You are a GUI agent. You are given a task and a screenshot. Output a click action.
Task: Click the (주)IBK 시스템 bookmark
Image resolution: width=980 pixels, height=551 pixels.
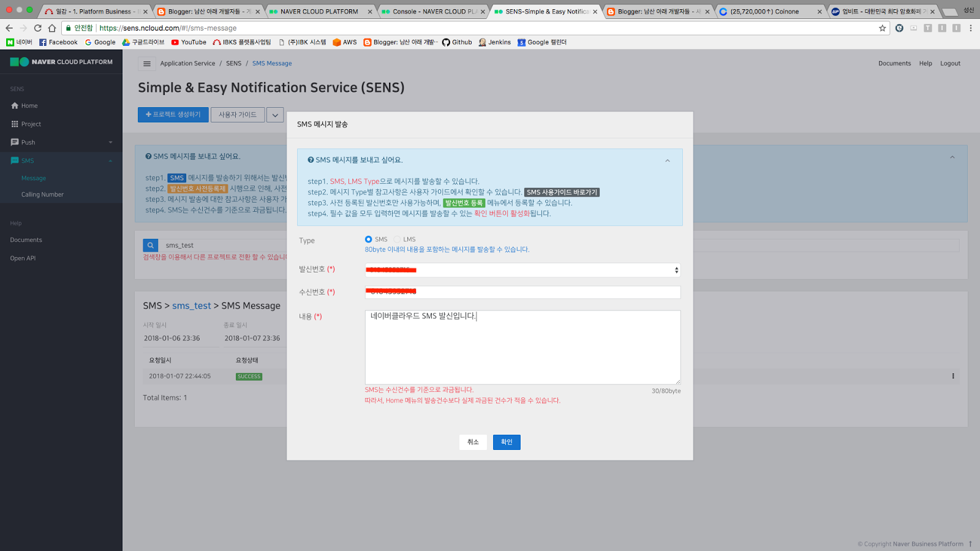pos(302,42)
